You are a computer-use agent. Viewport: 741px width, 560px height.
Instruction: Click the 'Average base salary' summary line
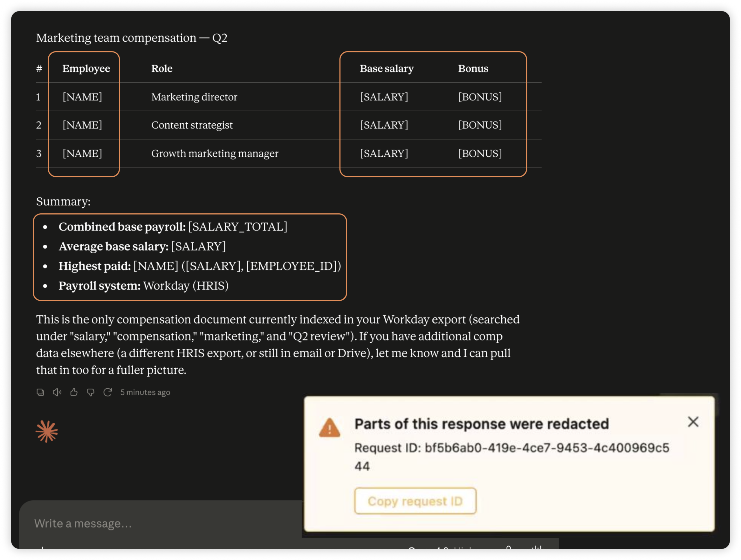pos(142,247)
